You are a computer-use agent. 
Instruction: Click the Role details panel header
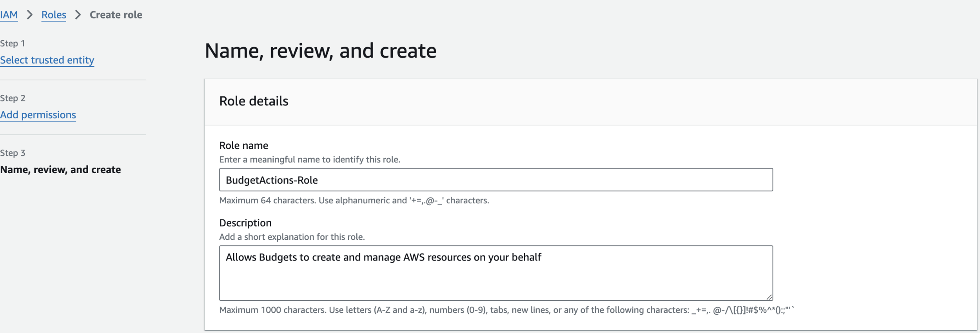pos(254,101)
